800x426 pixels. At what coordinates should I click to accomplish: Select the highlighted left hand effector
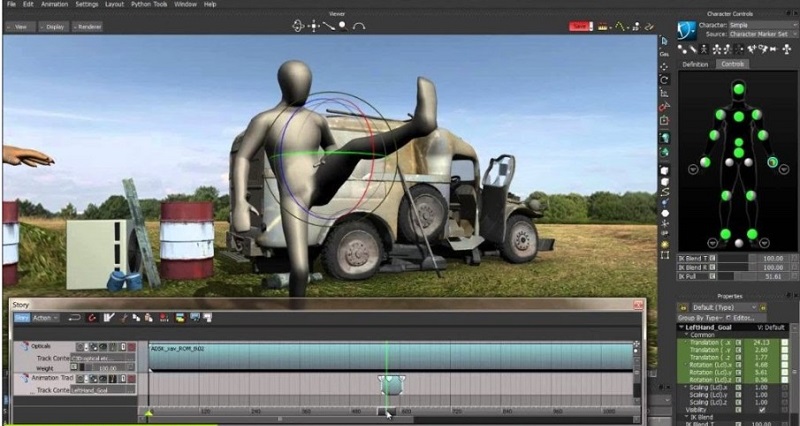pyautogui.click(x=772, y=162)
